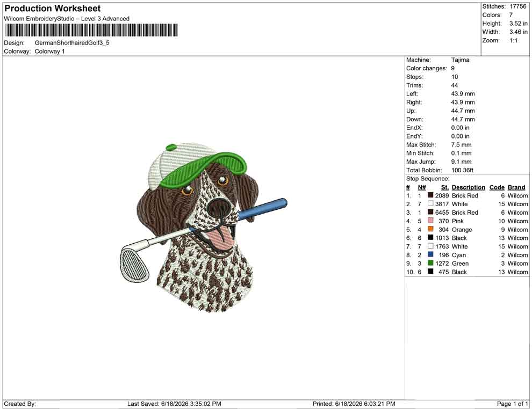
Task: Click the Zoom value '1:1'
Action: click(x=513, y=40)
